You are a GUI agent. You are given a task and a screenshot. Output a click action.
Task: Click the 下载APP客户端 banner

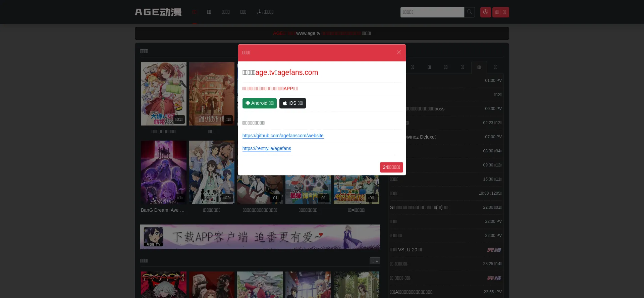[x=260, y=237]
